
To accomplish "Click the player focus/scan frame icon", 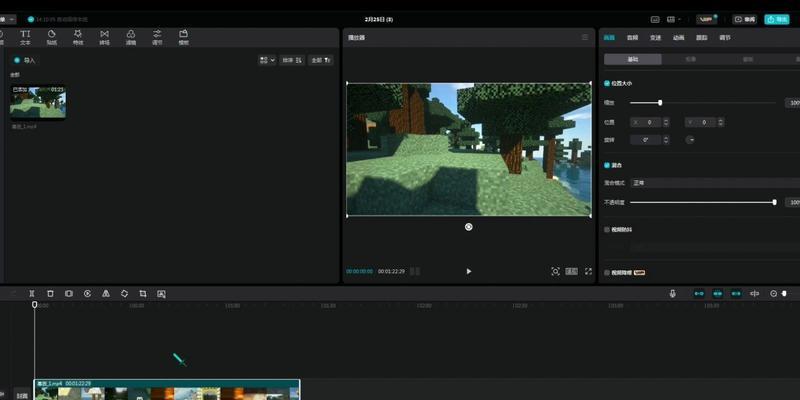I will tap(556, 271).
